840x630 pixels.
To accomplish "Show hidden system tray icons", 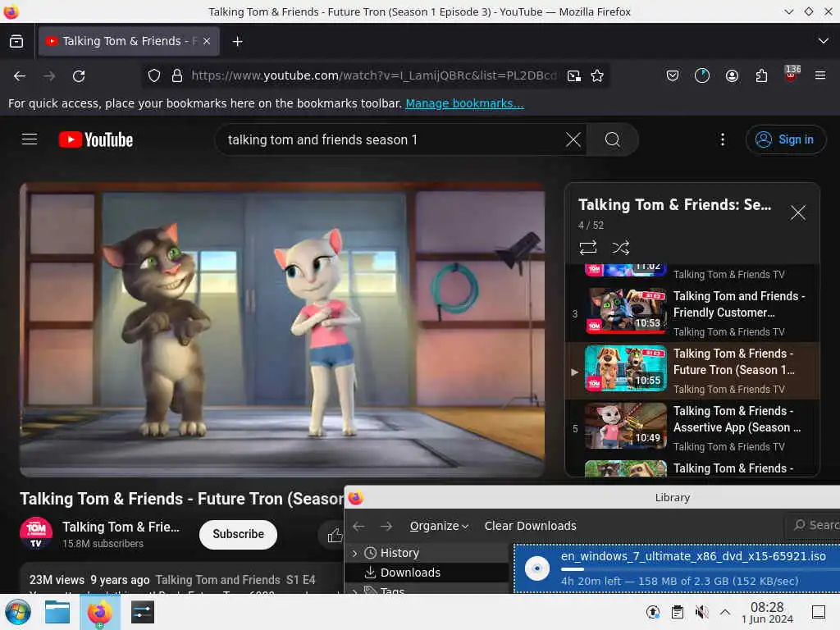I will (725, 612).
